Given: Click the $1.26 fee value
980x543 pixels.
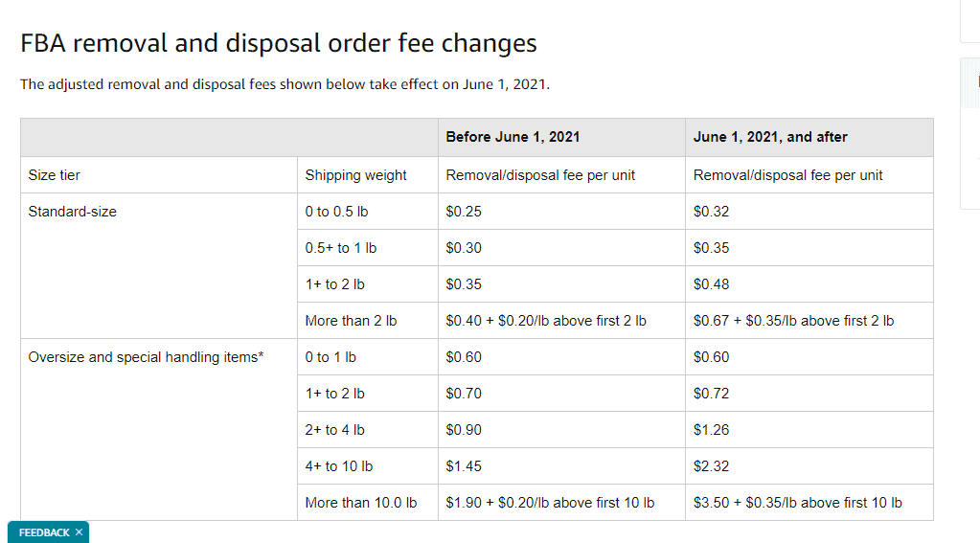Looking at the screenshot, I should coord(711,429).
